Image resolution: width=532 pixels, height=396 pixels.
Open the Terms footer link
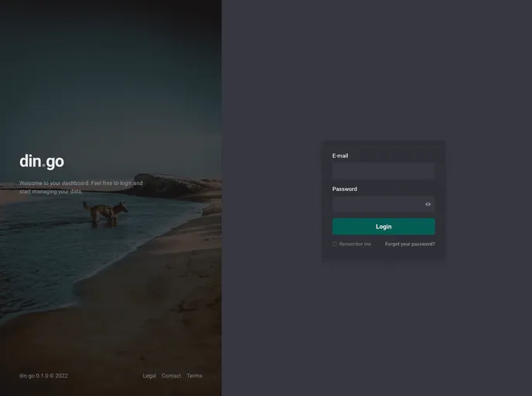[194, 376]
